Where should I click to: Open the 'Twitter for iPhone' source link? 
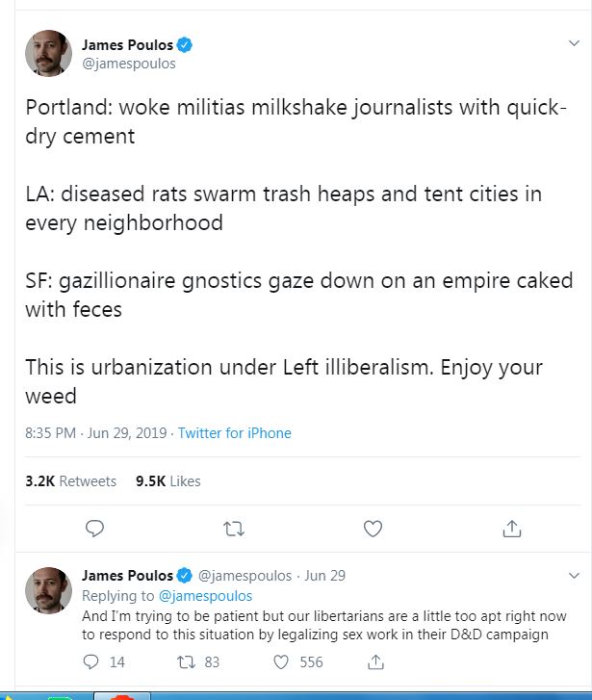[234, 433]
